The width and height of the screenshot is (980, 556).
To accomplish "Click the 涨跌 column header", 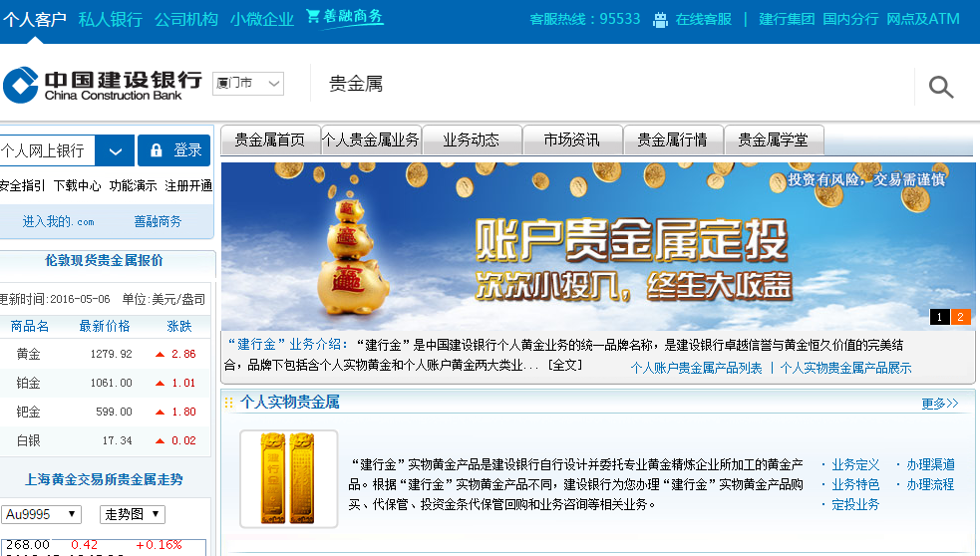I will (179, 326).
